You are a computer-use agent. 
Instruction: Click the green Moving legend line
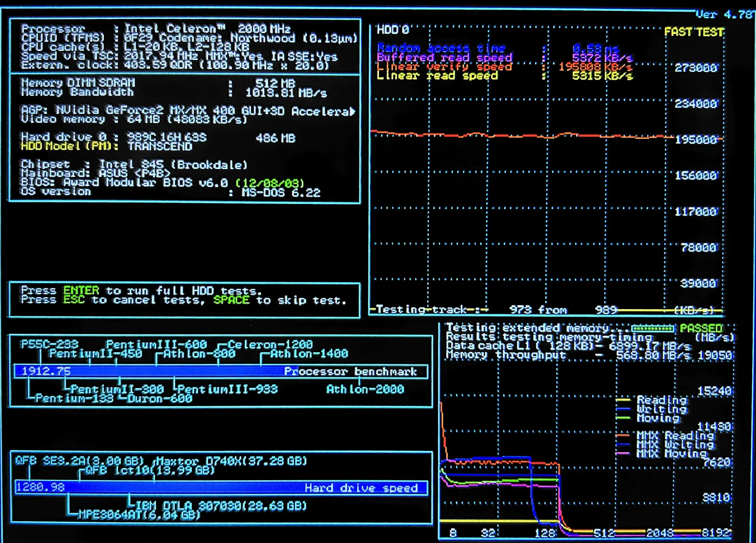pyautogui.click(x=623, y=418)
